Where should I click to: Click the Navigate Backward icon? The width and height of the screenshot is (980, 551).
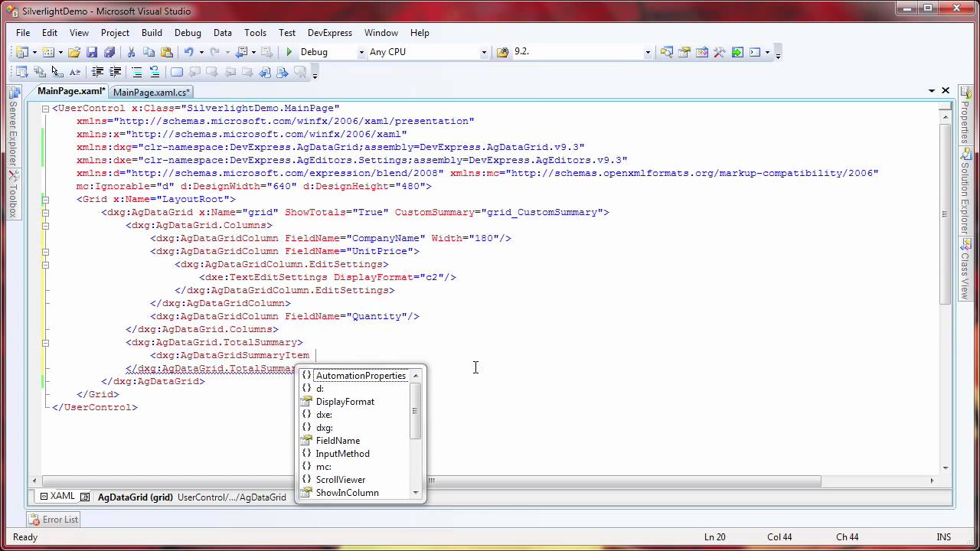coord(242,52)
